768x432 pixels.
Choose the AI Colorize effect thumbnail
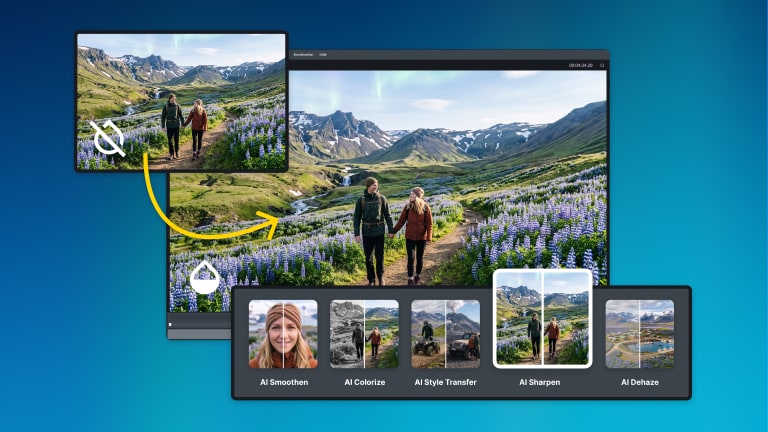[364, 334]
